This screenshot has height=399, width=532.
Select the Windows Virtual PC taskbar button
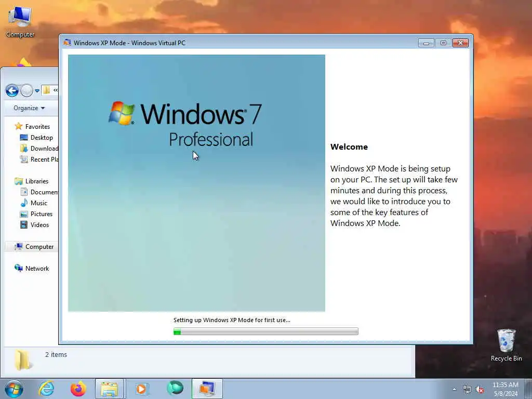pos(207,389)
